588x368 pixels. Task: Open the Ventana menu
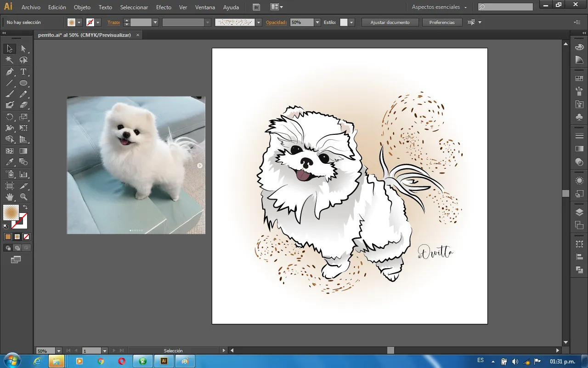click(205, 7)
